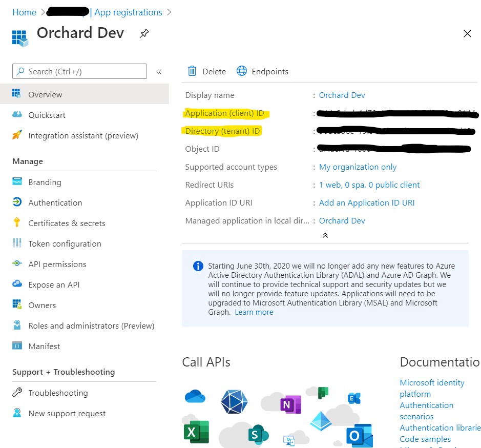Open Endpoints from the globe icon

[241, 71]
